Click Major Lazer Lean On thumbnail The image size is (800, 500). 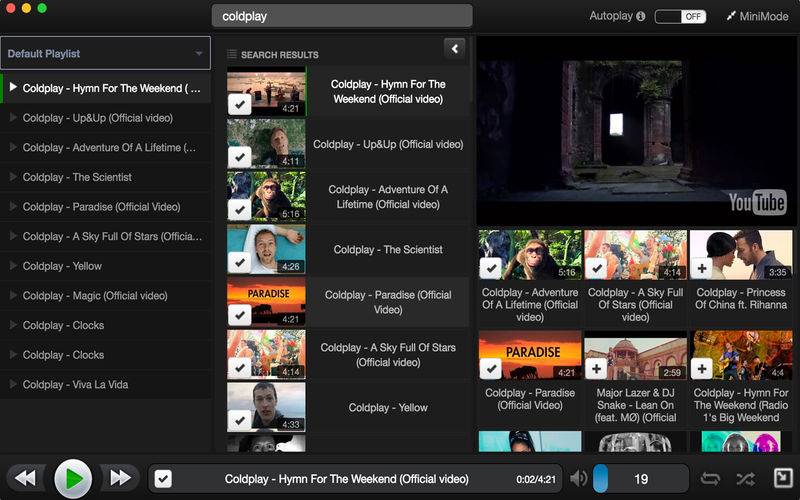[635, 355]
